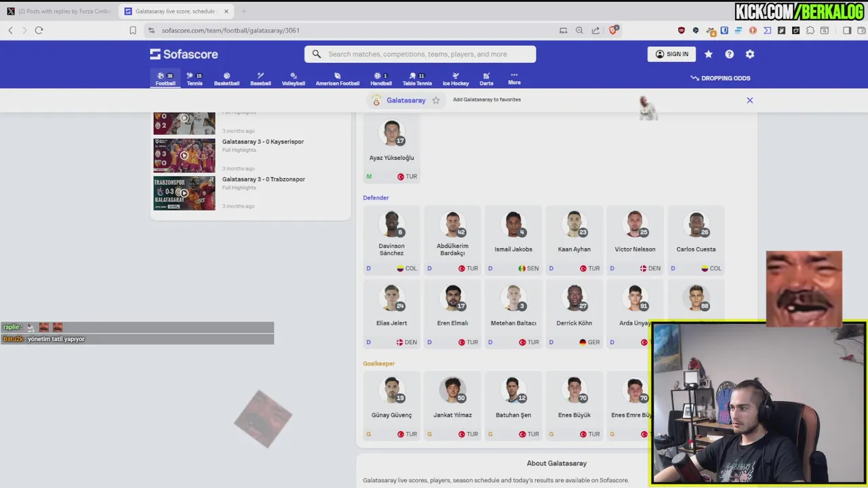Close the Galatasaray live score tab
The height and width of the screenshot is (488, 868).
[226, 11]
